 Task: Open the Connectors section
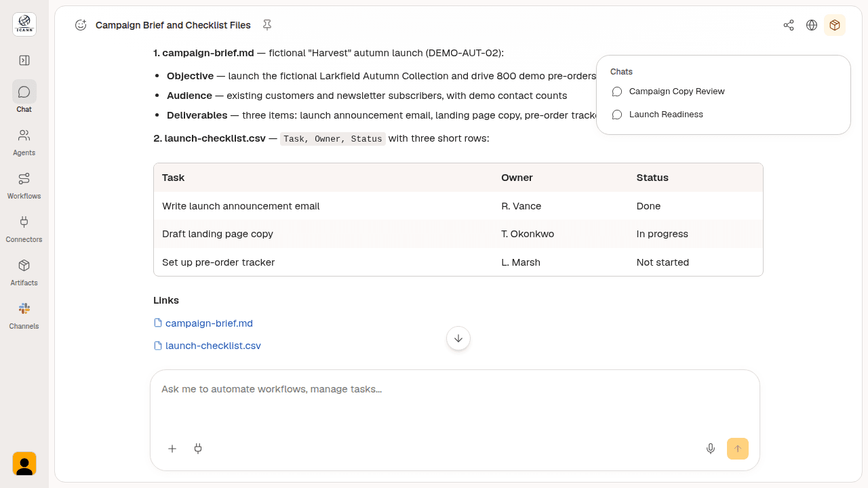coord(24,227)
